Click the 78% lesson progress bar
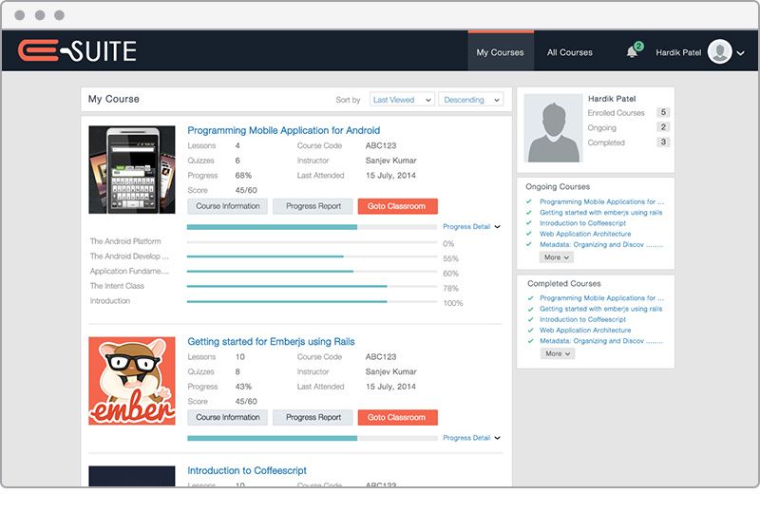760x532 pixels. [312, 286]
